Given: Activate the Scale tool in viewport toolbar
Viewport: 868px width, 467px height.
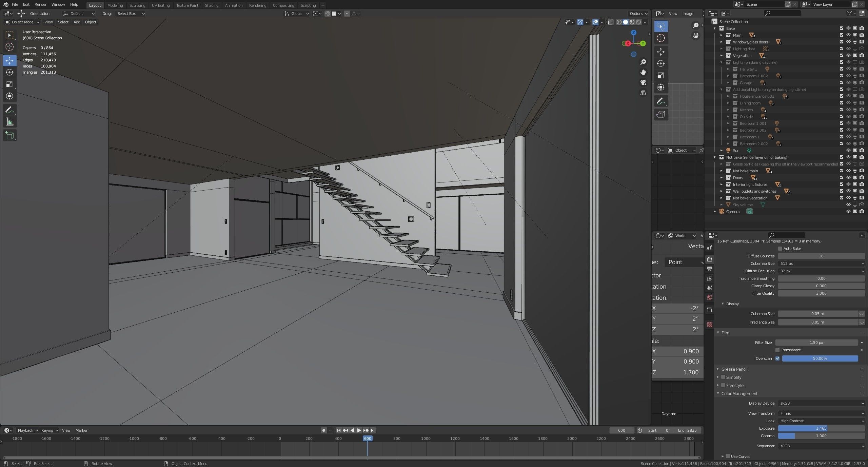Looking at the screenshot, I should [x=9, y=84].
